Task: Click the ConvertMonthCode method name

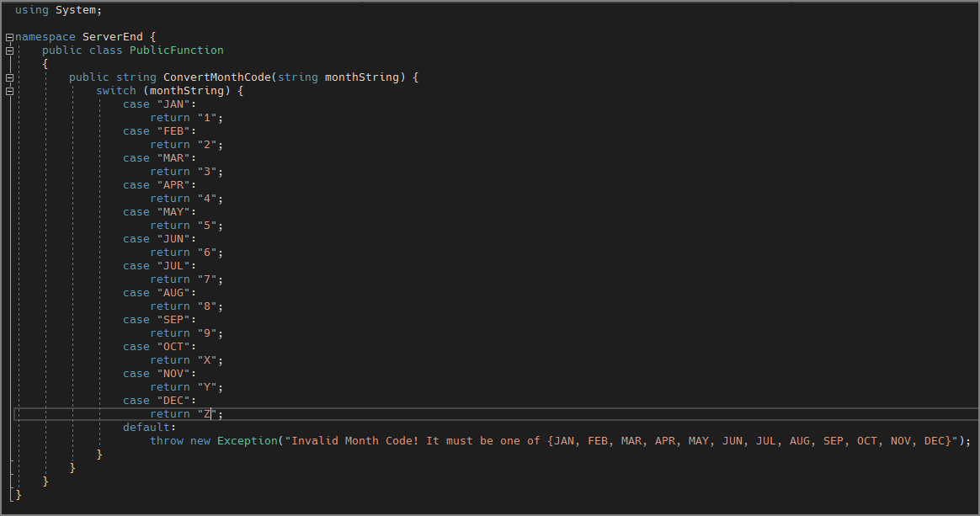Action: 216,77
